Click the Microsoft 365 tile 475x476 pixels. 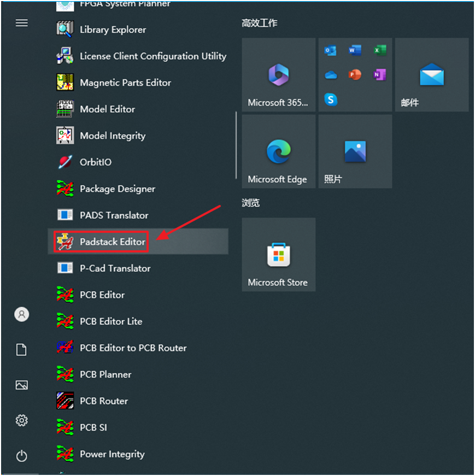[278, 74]
